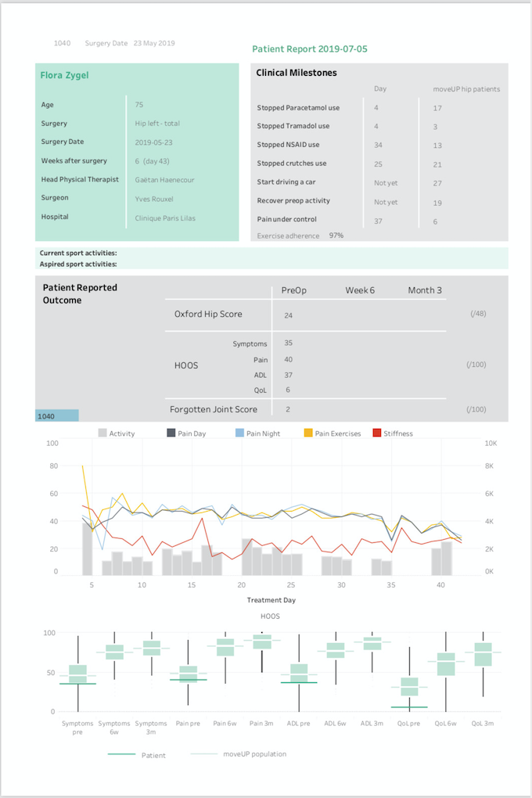Viewport: 532px width, 798px height.
Task: Click the red Stiffness legend swatch
Action: coord(377,433)
